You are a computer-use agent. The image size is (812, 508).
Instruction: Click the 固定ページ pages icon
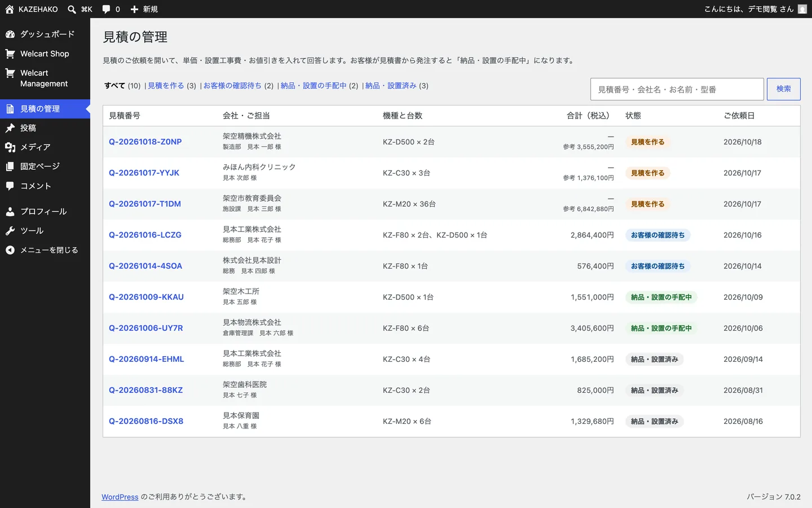[x=10, y=167]
